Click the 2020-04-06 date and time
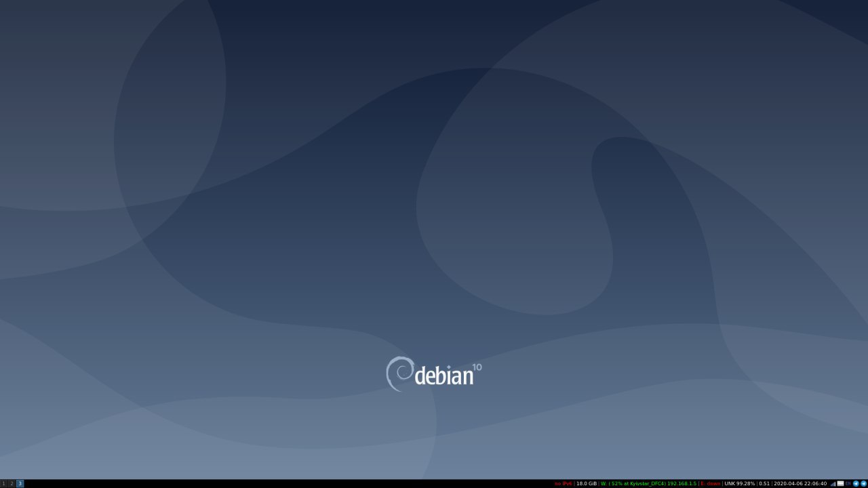 (800, 484)
